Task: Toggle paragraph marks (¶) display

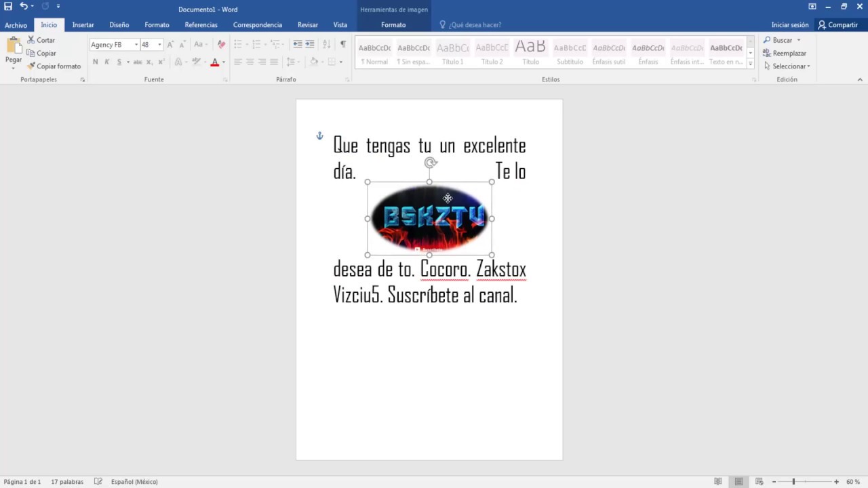Action: [x=342, y=44]
